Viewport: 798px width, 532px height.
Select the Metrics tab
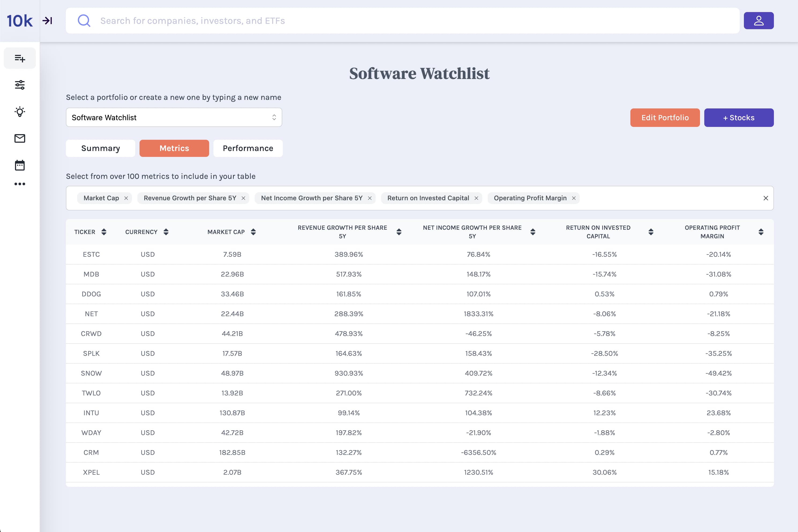click(x=174, y=148)
